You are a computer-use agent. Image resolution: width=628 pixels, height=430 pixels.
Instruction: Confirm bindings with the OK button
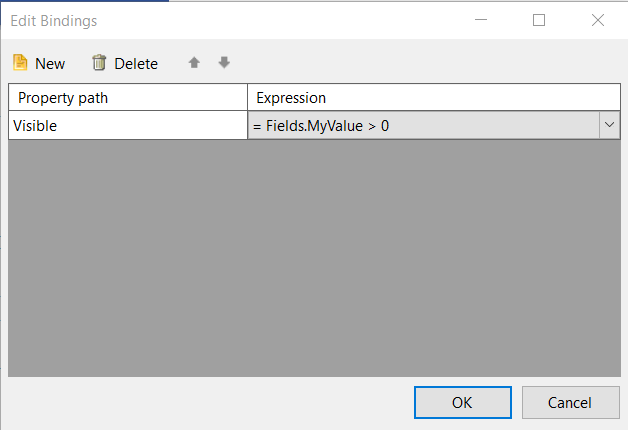[x=462, y=402]
